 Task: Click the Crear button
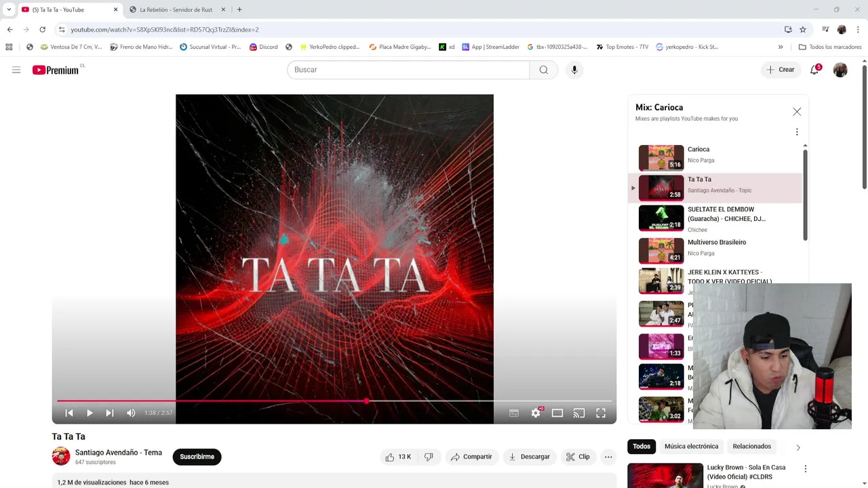point(781,70)
